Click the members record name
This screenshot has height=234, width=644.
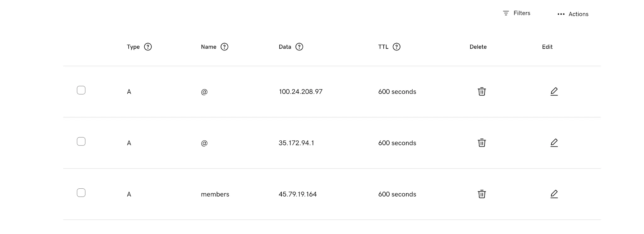(215, 194)
